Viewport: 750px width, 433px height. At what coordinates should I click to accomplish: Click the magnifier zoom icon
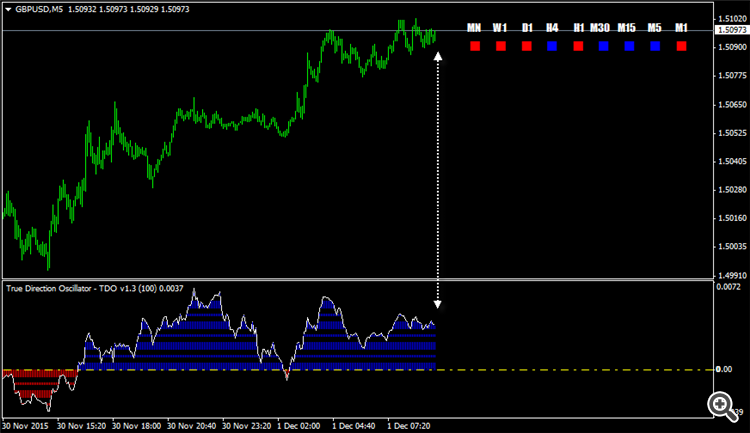[722, 406]
